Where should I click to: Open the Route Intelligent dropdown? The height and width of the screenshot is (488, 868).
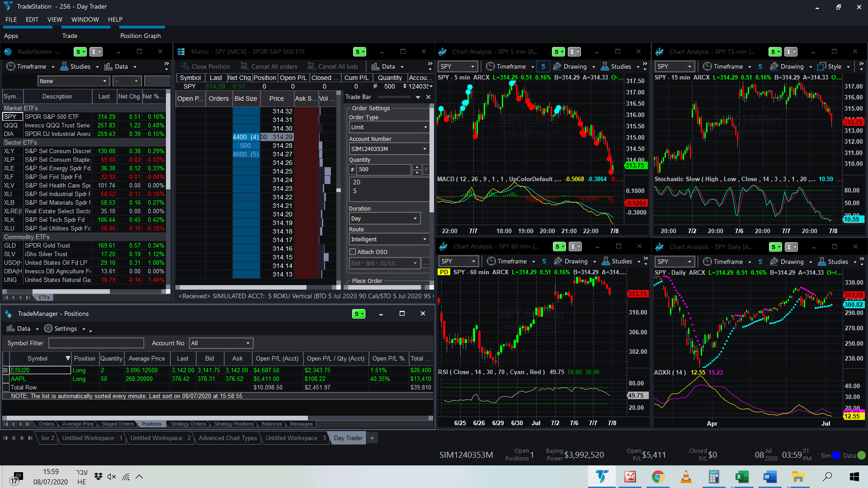389,239
